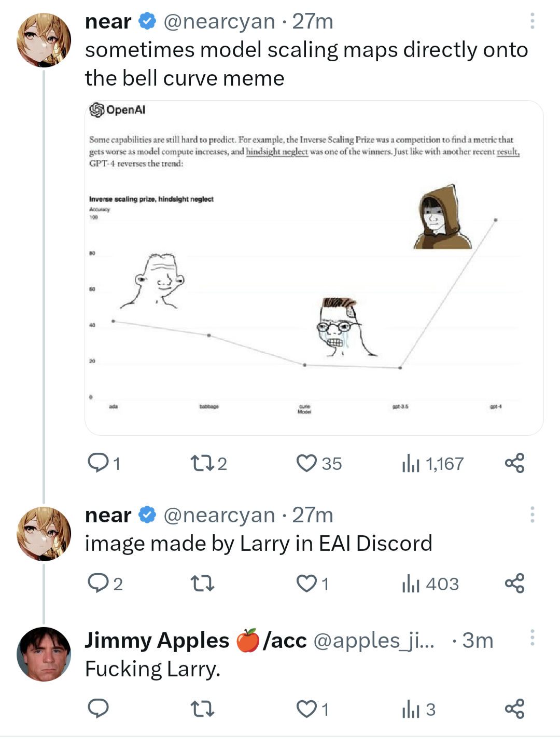Reply to Jimmy Apples' tweet
The height and width of the screenshot is (749, 560).
coord(98,708)
